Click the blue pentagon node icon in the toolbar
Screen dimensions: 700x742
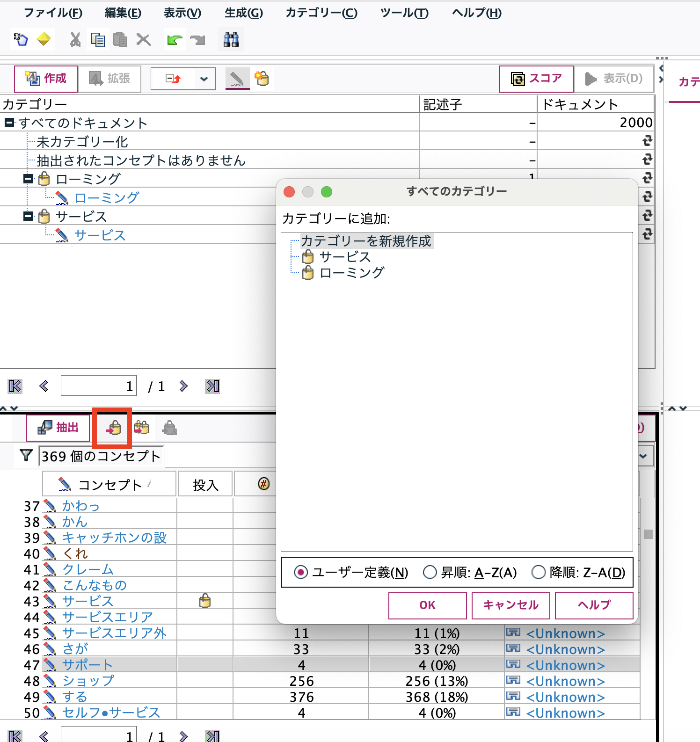(21, 39)
